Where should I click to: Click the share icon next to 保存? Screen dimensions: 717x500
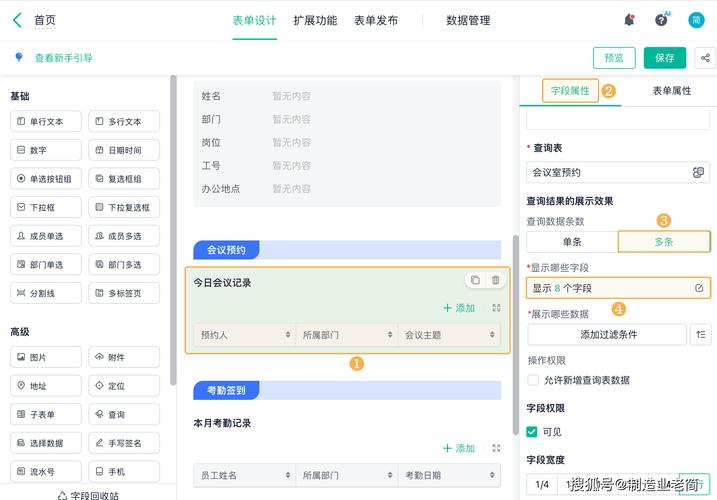coord(705,58)
